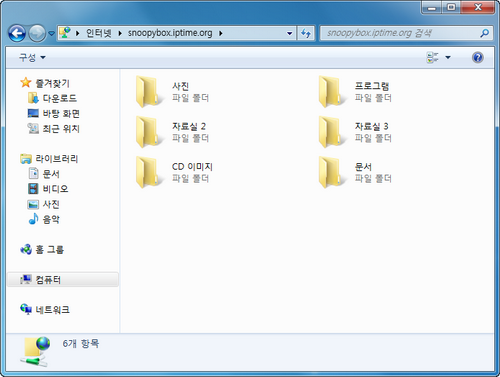500x377 pixels.
Task: Click the 자료실 2 folder name
Action: point(189,126)
